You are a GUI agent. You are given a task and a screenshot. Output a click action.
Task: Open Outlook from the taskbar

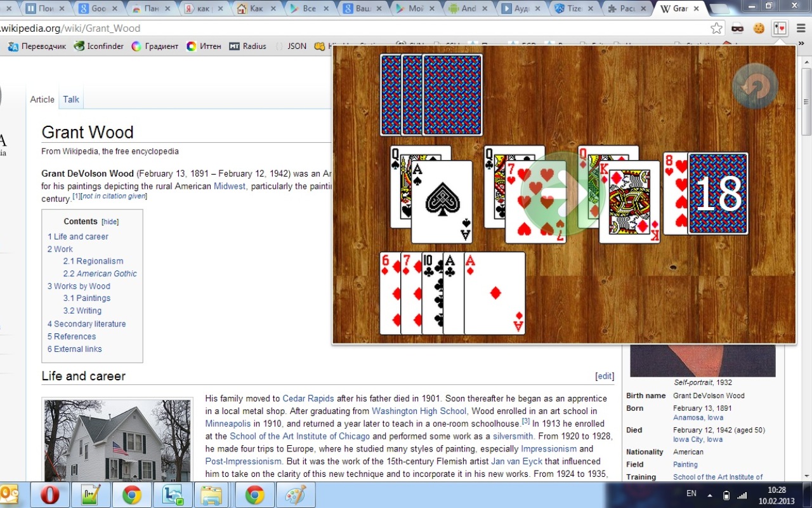(x=10, y=495)
